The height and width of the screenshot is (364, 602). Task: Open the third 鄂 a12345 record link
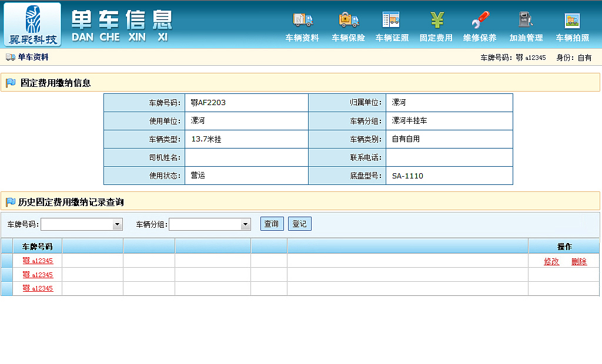(38, 288)
